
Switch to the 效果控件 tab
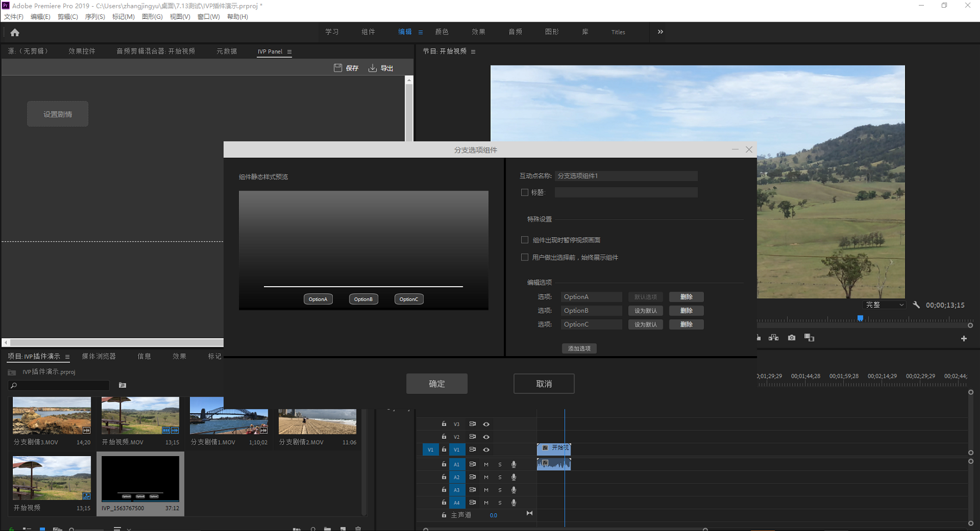82,51
